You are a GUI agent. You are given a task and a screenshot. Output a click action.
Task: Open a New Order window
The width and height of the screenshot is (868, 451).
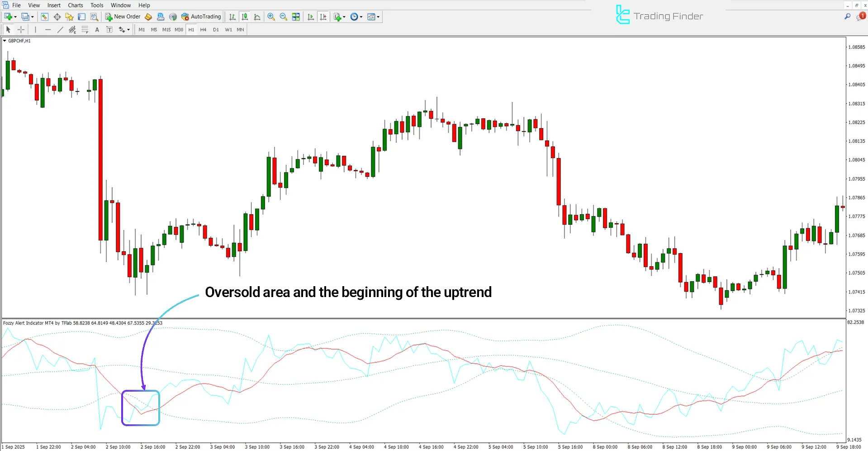122,16
